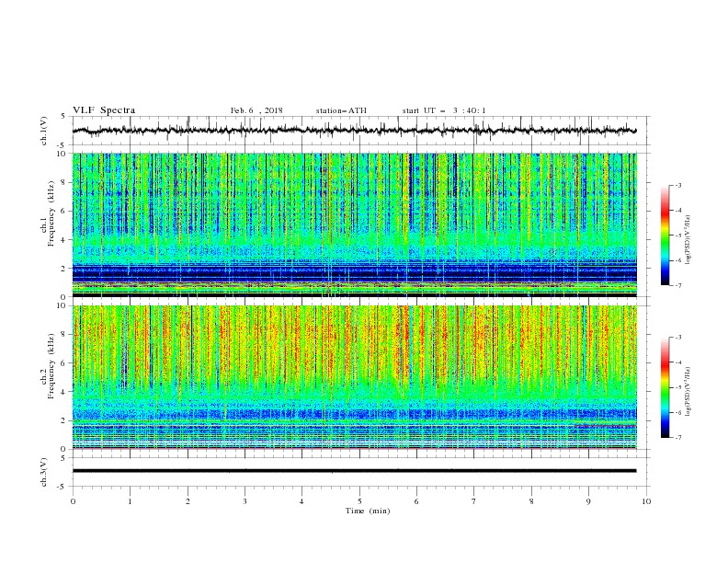Click the "3" tick on the Time axis
Viewport: 728px width, 563px height.
point(245,501)
